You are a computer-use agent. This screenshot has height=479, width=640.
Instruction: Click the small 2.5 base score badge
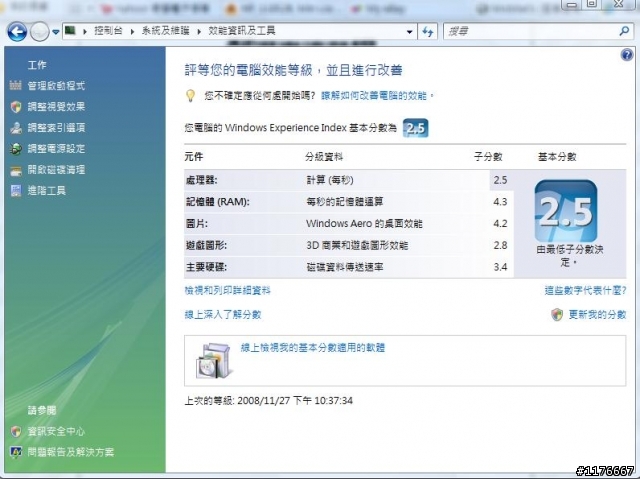pyautogui.click(x=416, y=128)
